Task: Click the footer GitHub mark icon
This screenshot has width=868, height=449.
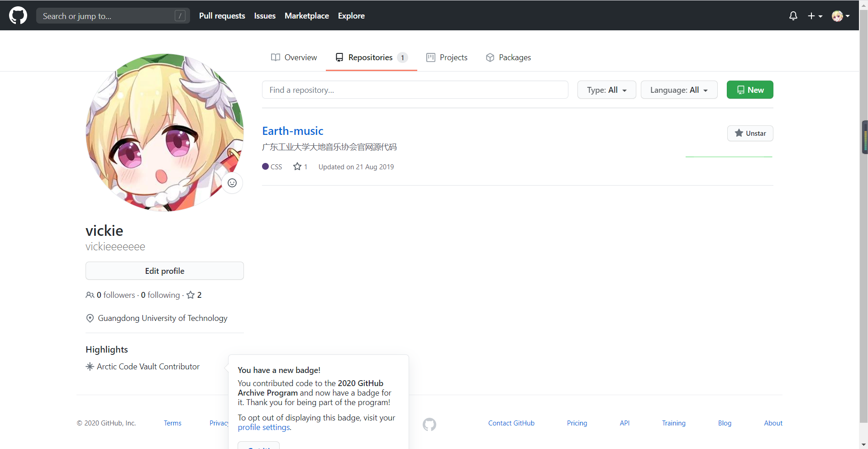Action: tap(429, 424)
